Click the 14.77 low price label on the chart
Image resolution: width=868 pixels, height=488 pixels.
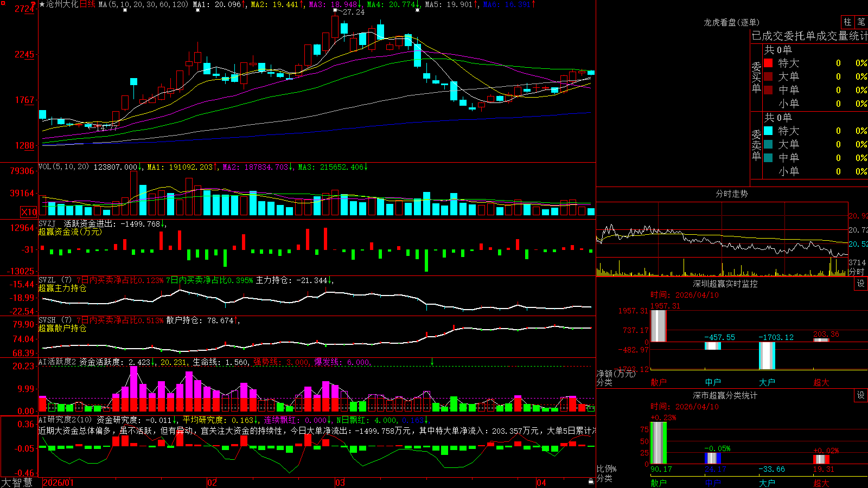pos(106,128)
